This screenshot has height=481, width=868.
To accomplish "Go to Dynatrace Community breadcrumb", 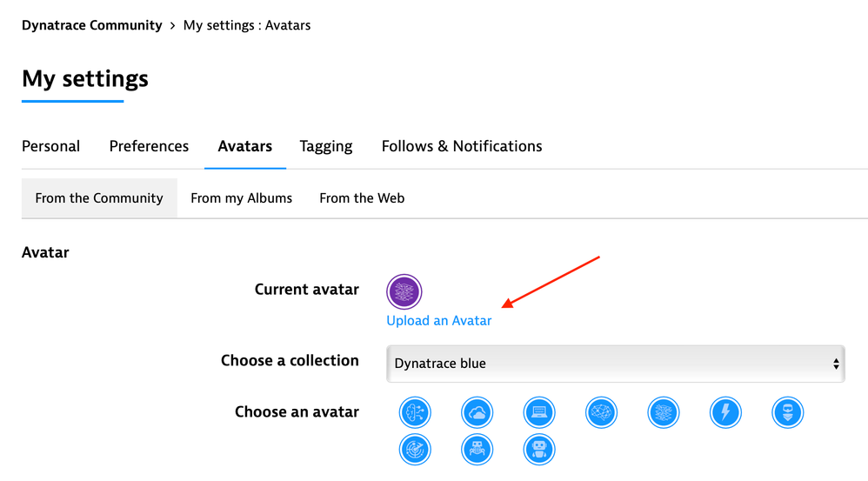I will [92, 25].
